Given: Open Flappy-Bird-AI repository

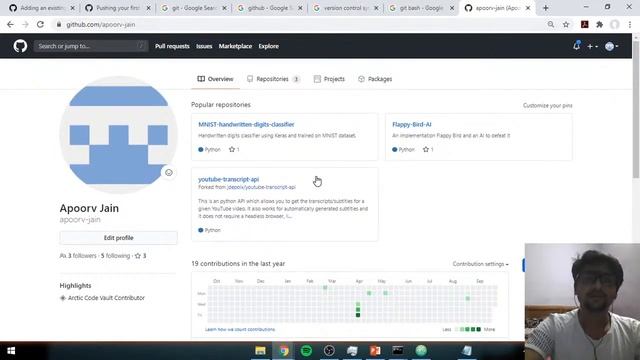Looking at the screenshot, I should (411, 124).
